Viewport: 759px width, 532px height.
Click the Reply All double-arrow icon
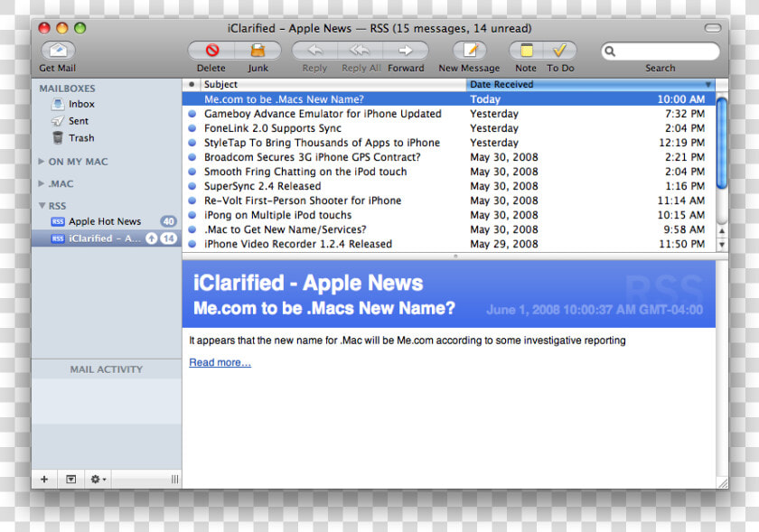coord(360,51)
